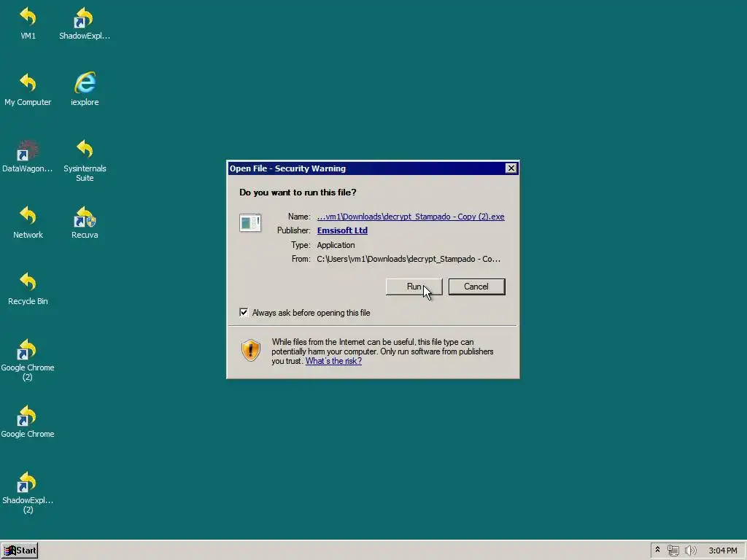
Task: Select the Network desktop icon
Action: coord(28,222)
